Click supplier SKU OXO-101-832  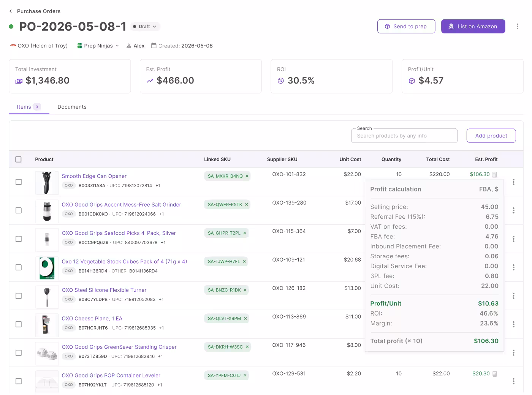(x=289, y=174)
